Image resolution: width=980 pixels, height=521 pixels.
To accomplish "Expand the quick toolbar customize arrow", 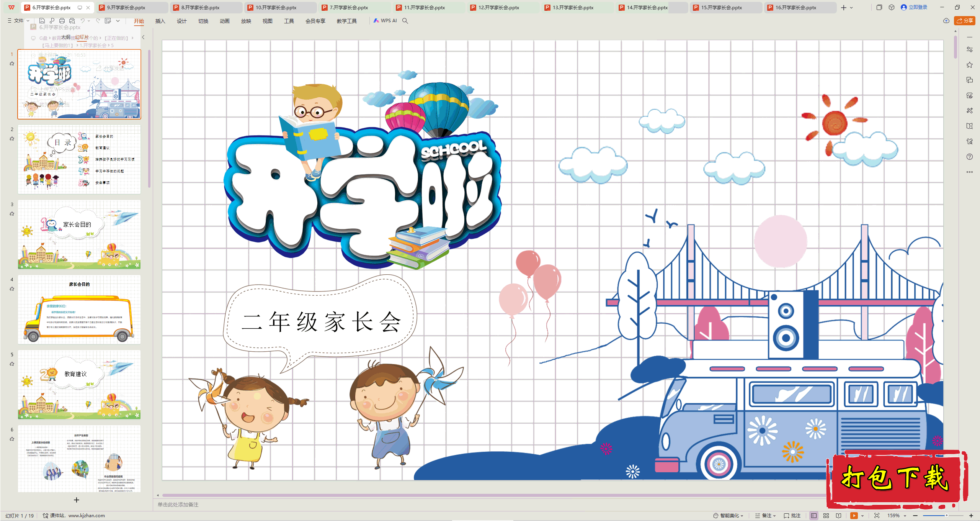I will [118, 21].
